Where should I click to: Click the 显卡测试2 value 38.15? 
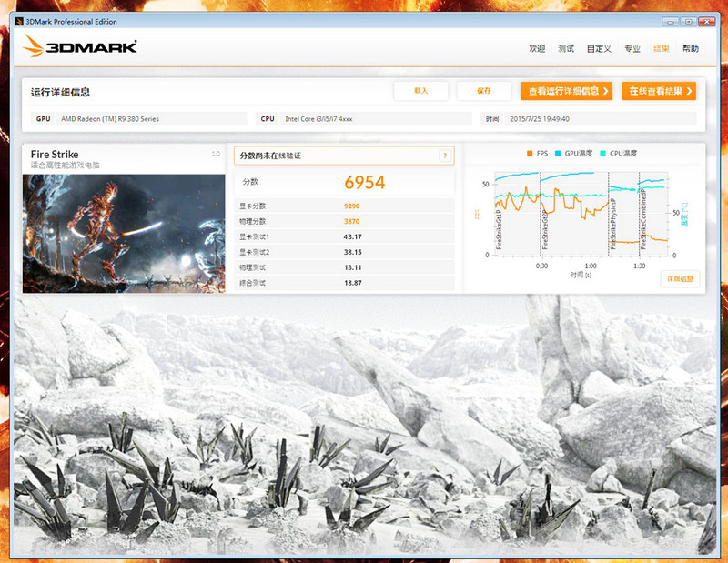[x=352, y=252]
